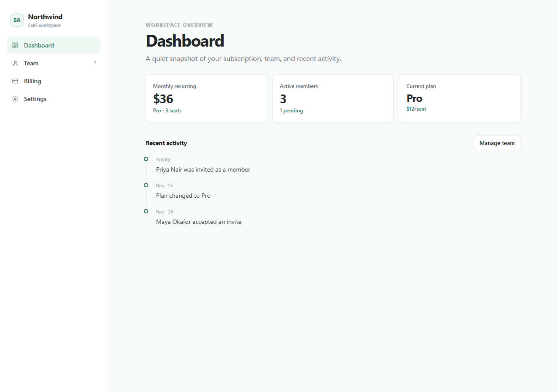This screenshot has height=392, width=558.
Task: Open the Billing section
Action: [x=54, y=81]
